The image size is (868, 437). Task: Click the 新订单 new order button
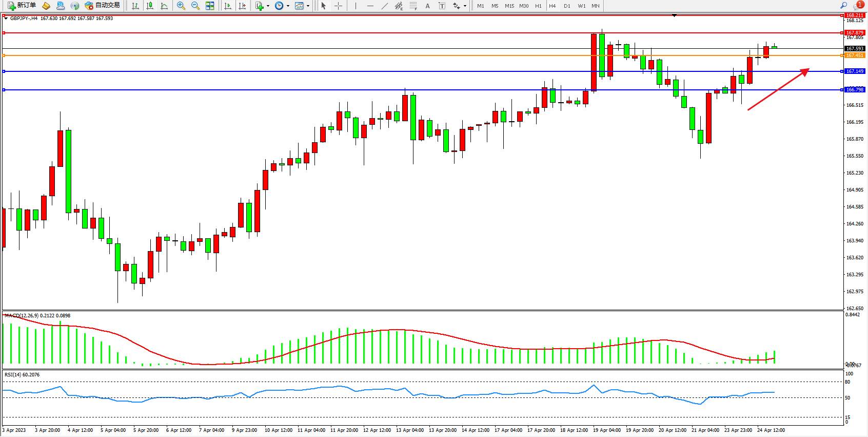coord(22,6)
